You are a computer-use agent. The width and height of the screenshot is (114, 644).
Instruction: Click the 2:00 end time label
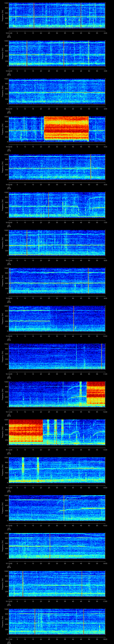click(x=105, y=33)
